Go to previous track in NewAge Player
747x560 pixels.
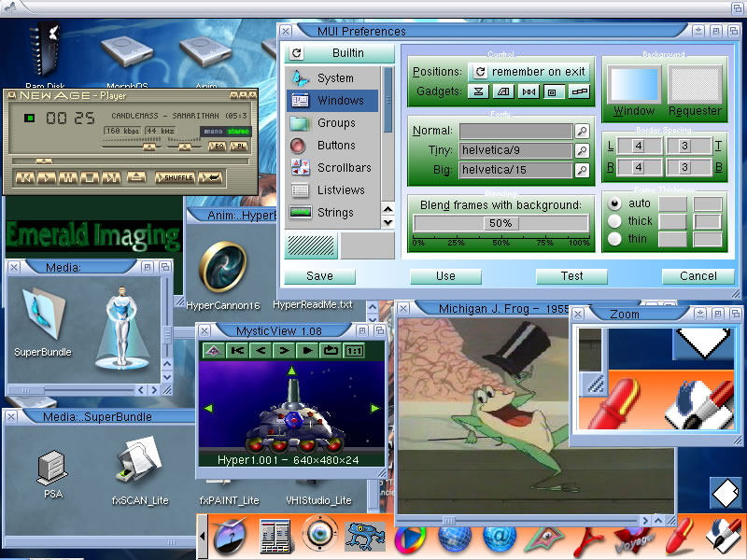(25, 178)
